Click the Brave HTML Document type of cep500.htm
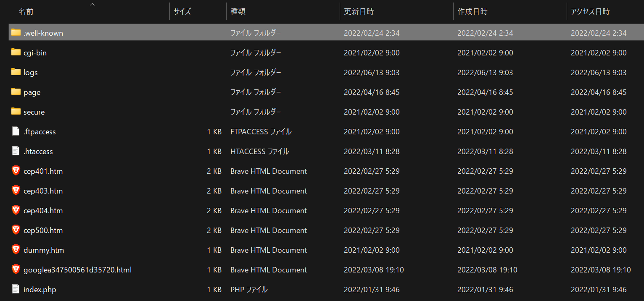The image size is (644, 301). pos(269,230)
